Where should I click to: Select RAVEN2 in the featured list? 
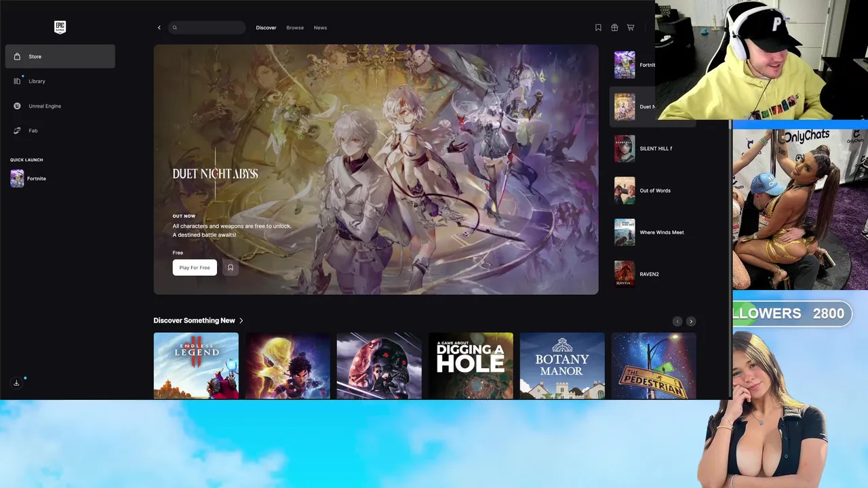tap(652, 274)
